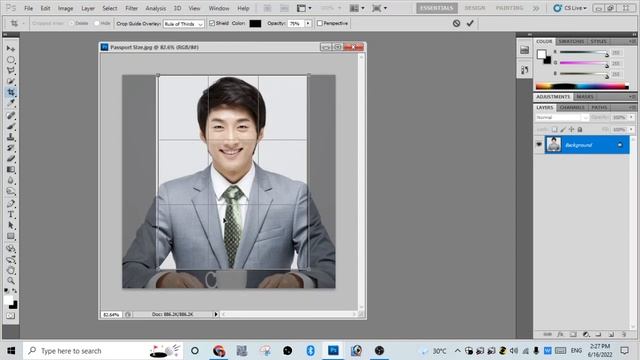The height and width of the screenshot is (360, 640).
Task: Open the layer Opacity slider arrow
Action: point(631,118)
